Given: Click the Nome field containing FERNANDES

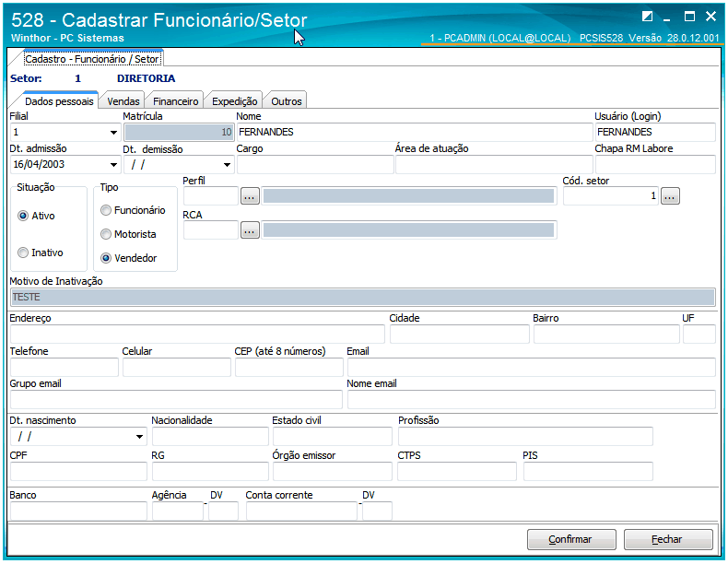Looking at the screenshot, I should (x=415, y=133).
